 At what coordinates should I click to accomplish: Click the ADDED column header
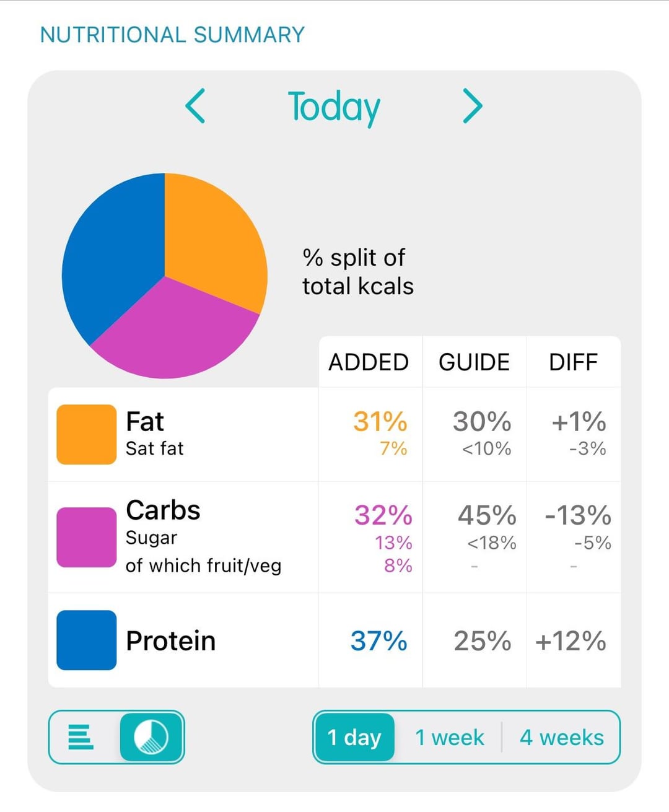click(369, 362)
